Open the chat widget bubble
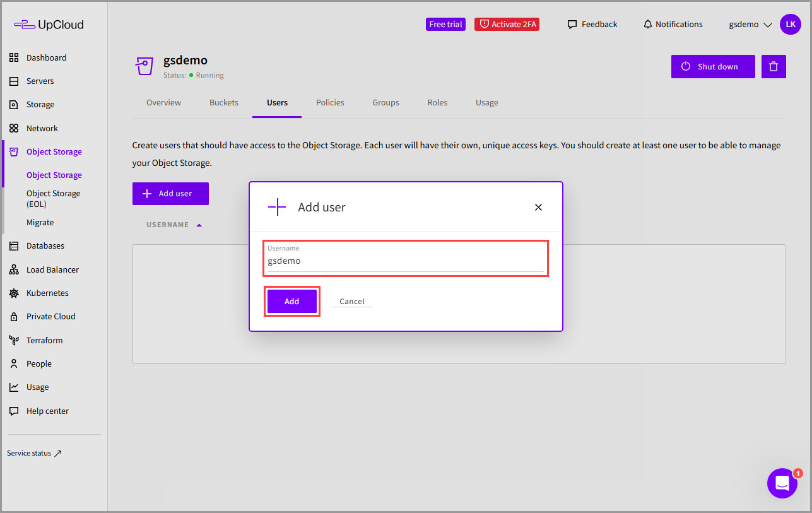 (782, 483)
